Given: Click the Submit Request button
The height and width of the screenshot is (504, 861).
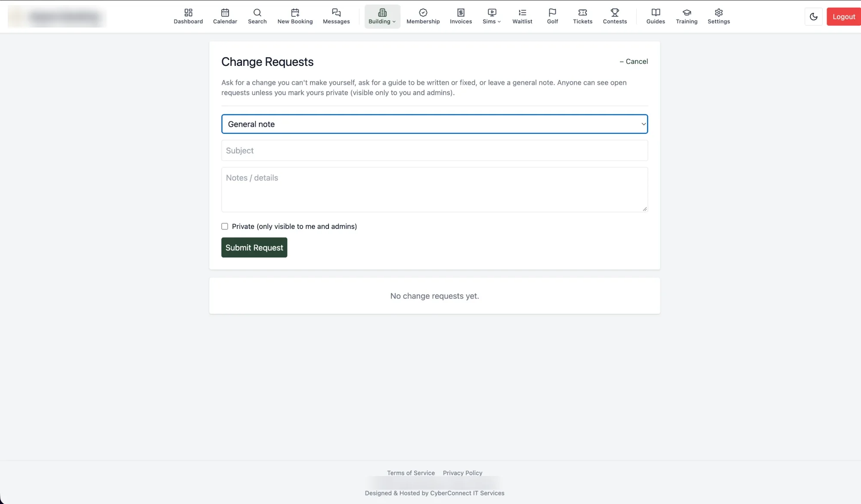Looking at the screenshot, I should [x=254, y=247].
